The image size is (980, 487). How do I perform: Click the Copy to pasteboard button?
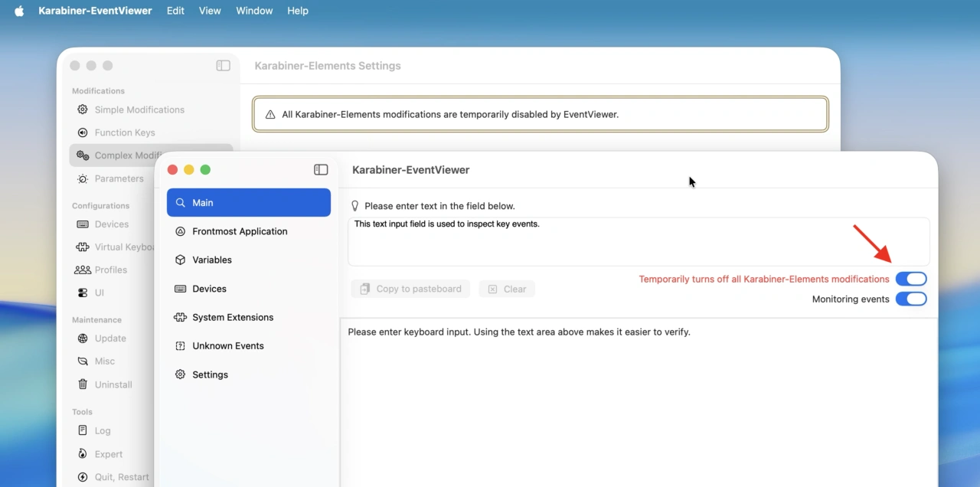[x=410, y=289]
